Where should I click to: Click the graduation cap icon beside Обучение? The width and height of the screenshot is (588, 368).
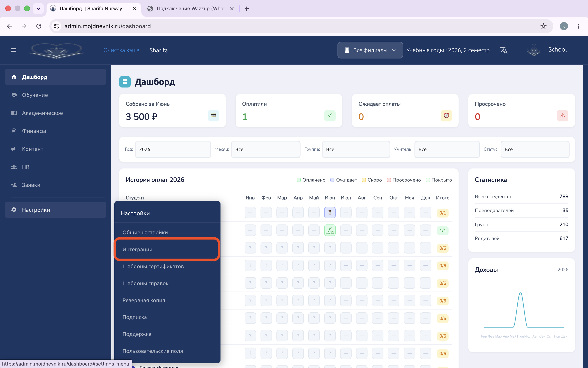[x=14, y=95]
